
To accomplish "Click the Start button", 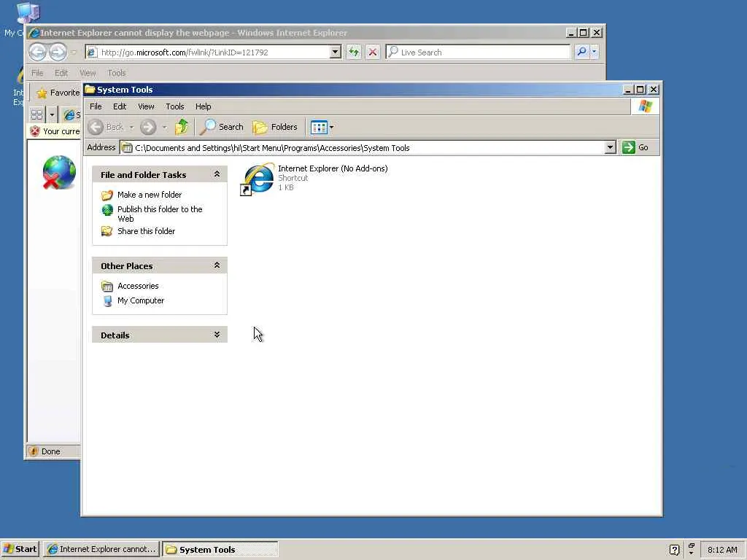I will pos(20,549).
